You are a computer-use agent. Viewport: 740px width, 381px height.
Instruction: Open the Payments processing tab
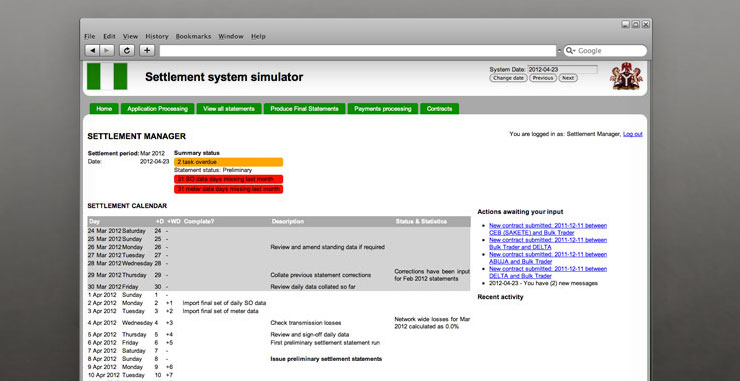[x=383, y=109]
